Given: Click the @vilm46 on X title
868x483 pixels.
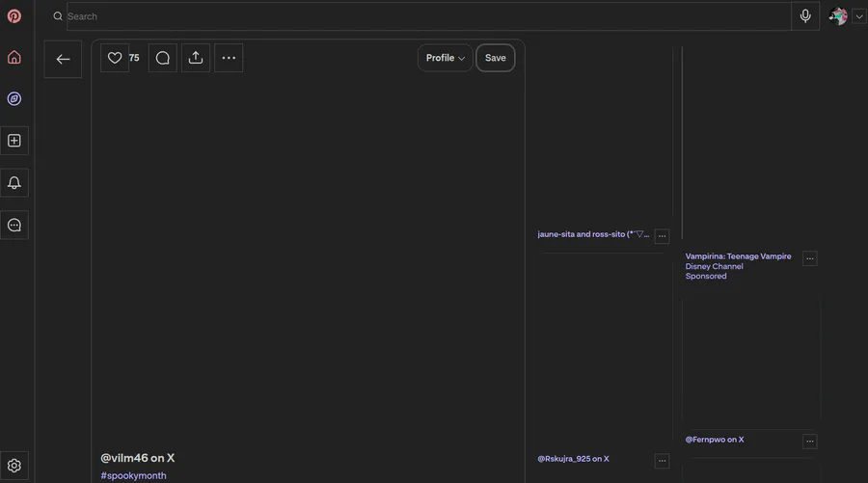Looking at the screenshot, I should (x=137, y=458).
